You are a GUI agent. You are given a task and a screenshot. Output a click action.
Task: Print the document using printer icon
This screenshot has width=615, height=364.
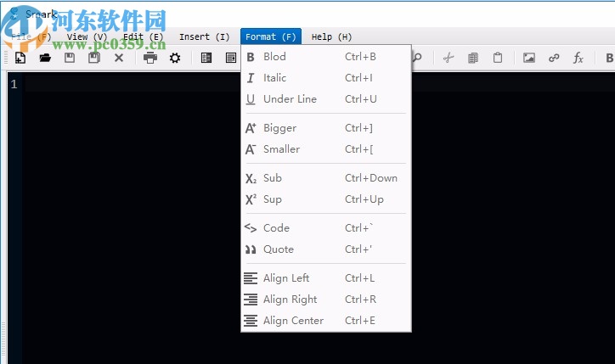point(150,58)
